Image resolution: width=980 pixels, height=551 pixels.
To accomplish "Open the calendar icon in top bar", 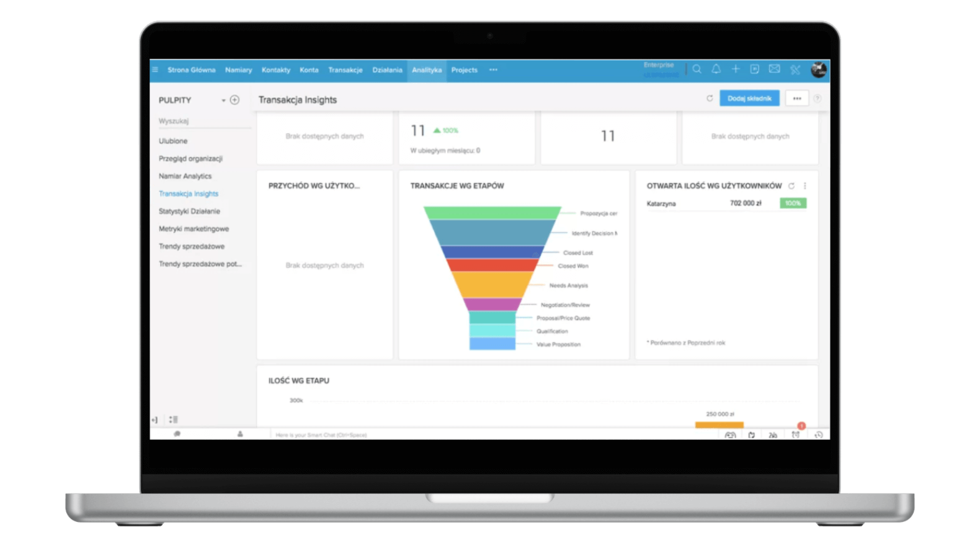I will (x=755, y=69).
